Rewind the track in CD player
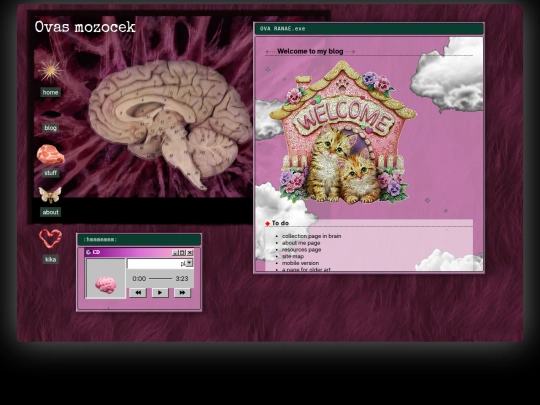Screen dimensions: 540x405 (x=138, y=293)
